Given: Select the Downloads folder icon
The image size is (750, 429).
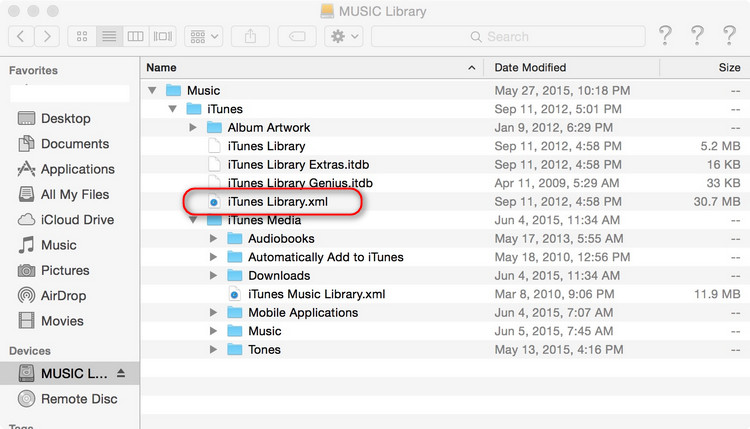Looking at the screenshot, I should click(x=234, y=276).
